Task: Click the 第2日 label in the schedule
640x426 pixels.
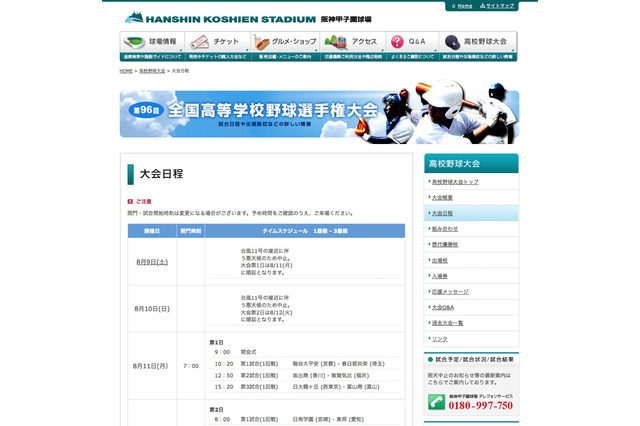Action: (216, 410)
